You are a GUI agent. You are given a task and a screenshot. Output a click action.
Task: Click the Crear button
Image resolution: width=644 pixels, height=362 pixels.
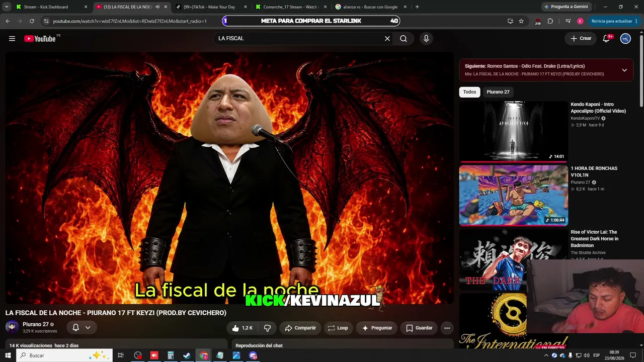[x=581, y=39]
